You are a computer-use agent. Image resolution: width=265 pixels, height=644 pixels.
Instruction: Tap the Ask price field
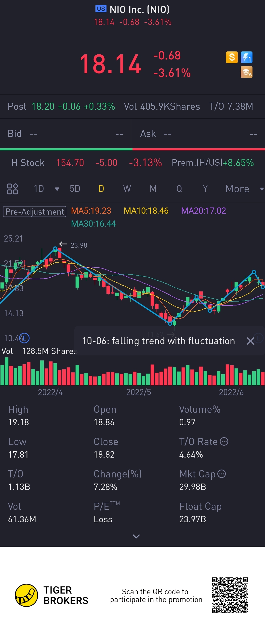point(198,134)
